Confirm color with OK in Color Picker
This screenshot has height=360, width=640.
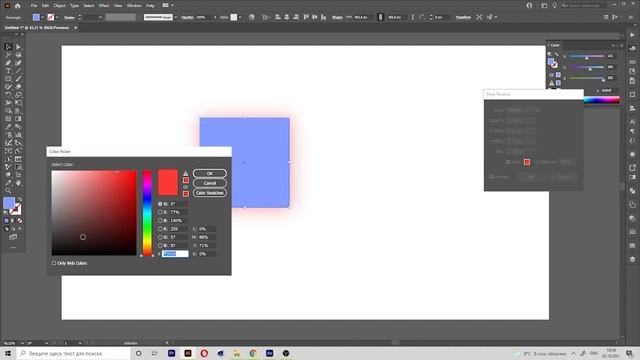point(210,173)
